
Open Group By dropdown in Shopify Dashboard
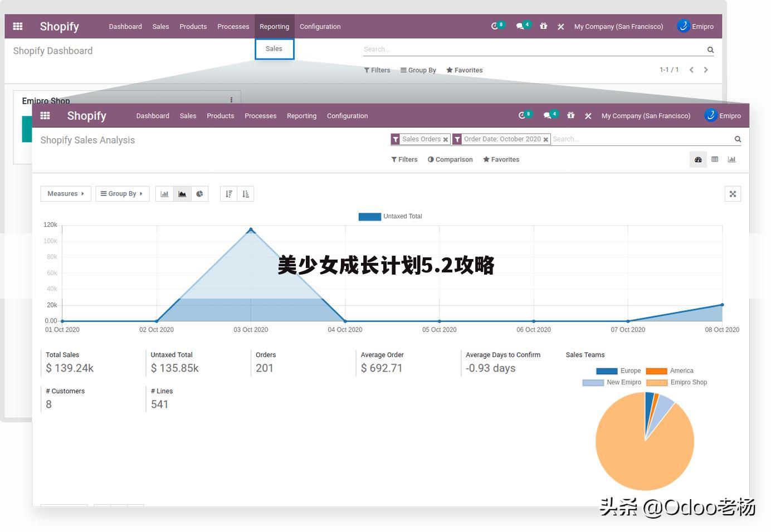418,70
